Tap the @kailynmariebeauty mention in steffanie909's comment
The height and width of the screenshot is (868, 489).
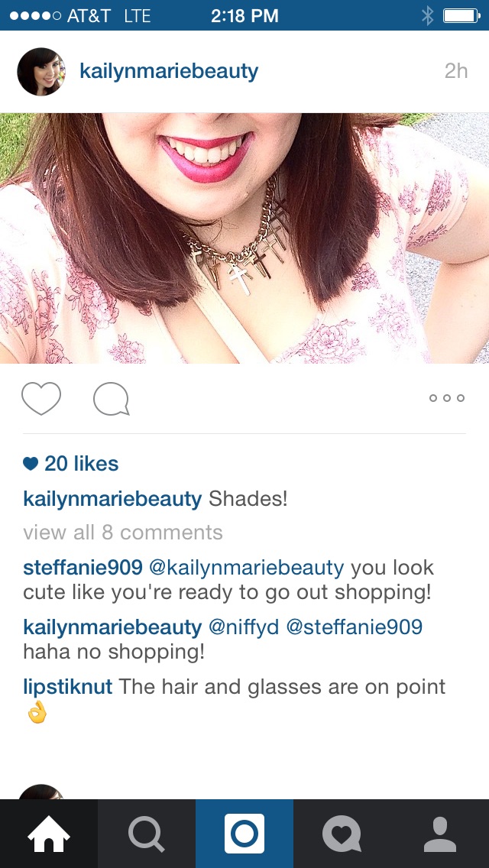pyautogui.click(x=247, y=568)
